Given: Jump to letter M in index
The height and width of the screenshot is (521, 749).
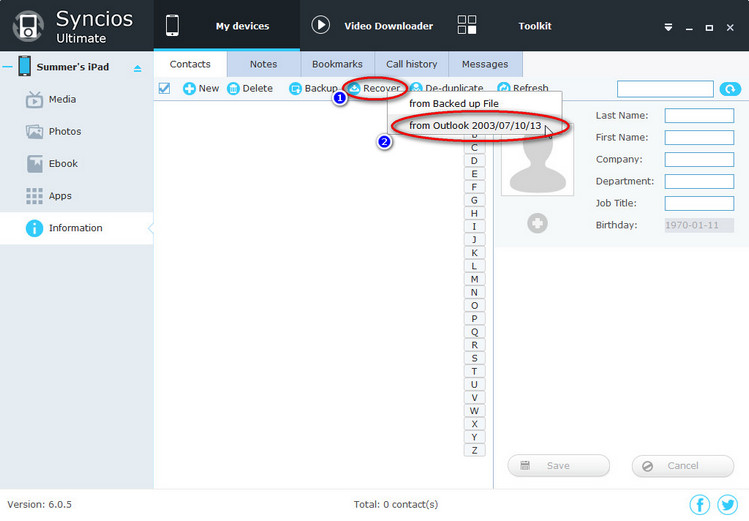Looking at the screenshot, I should (474, 279).
